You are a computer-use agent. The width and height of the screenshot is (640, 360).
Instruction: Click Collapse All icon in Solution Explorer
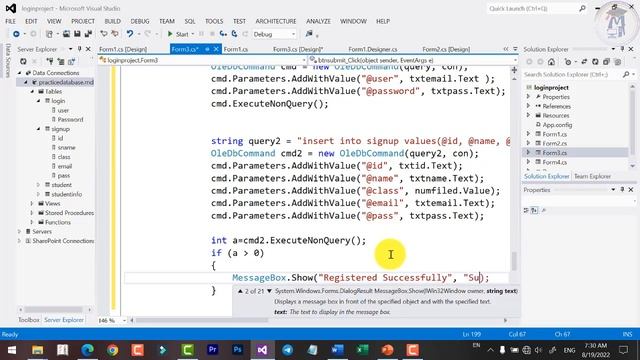point(607,62)
